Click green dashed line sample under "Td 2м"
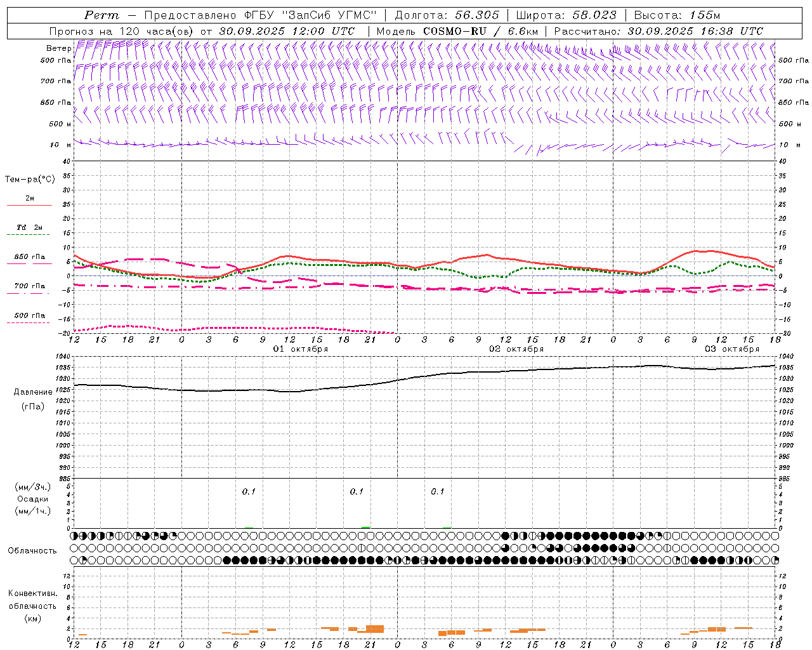The image size is (812, 650). coord(28,235)
